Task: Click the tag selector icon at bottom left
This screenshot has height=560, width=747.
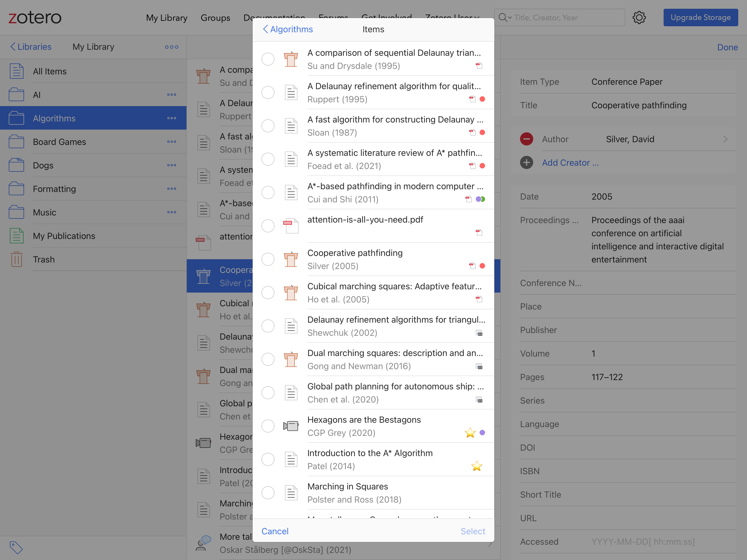Action: [x=16, y=547]
